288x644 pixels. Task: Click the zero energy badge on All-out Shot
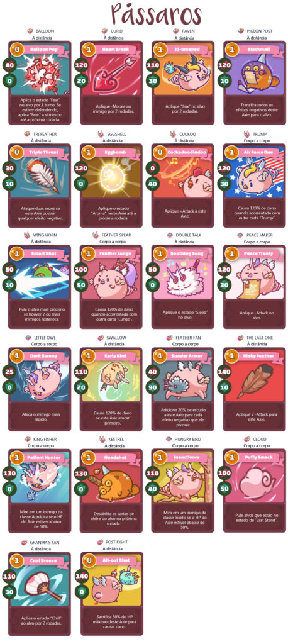(x=89, y=560)
